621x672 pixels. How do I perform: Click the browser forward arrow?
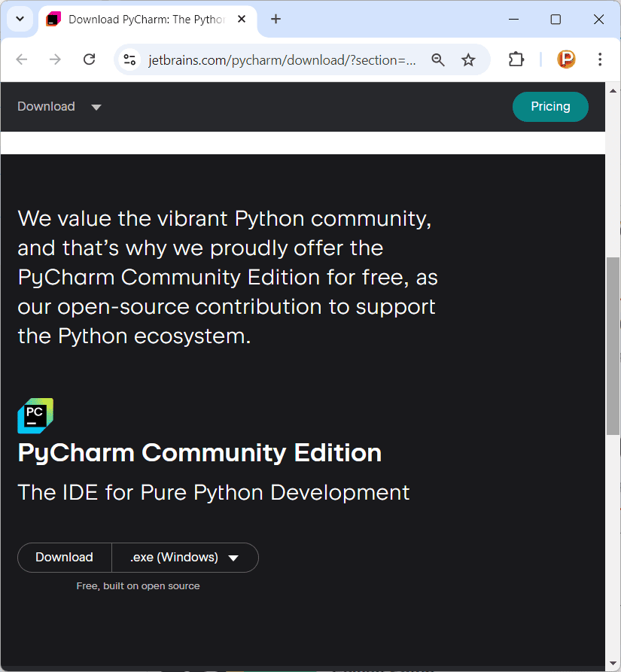pyautogui.click(x=55, y=59)
